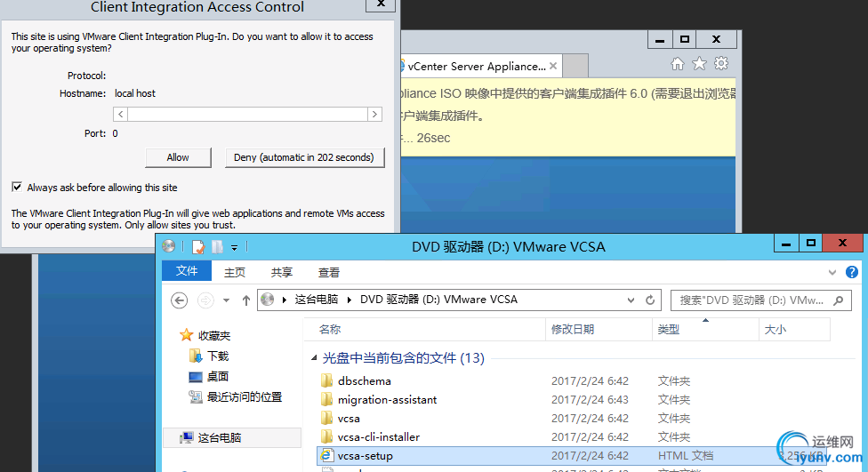The width and height of the screenshot is (868, 472).
Task: Click Refresh button in address bar
Action: (650, 300)
